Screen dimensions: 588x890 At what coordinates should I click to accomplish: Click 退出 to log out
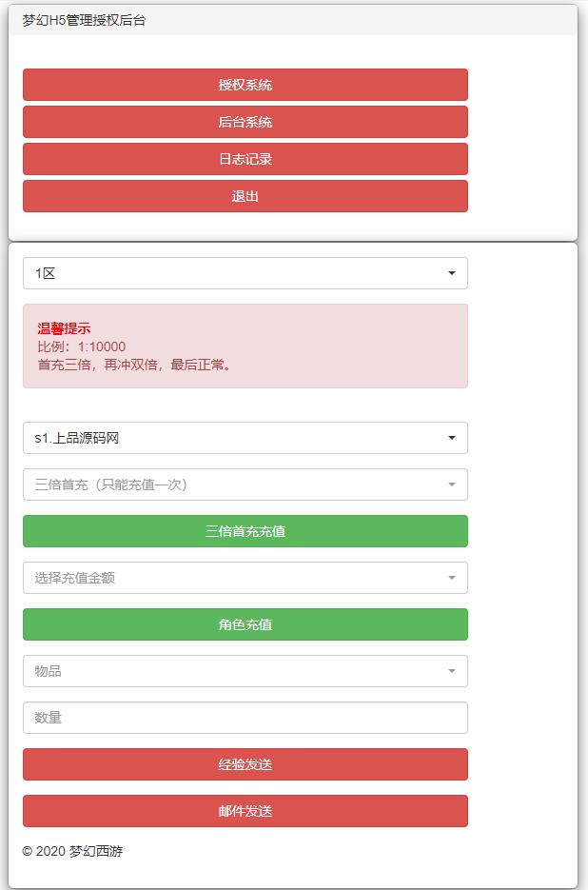[x=243, y=196]
